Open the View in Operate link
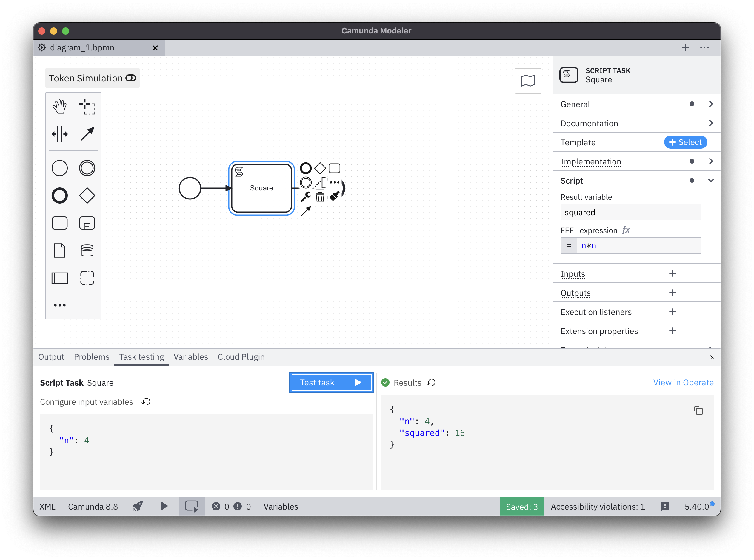 click(683, 382)
